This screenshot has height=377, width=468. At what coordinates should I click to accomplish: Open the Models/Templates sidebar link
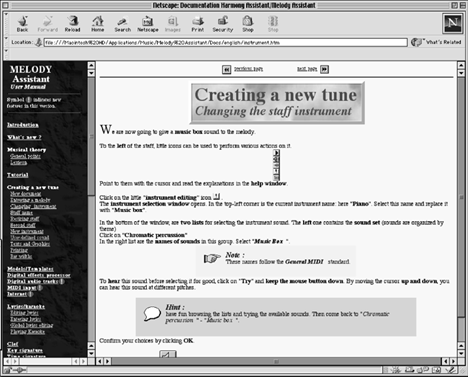coord(30,269)
